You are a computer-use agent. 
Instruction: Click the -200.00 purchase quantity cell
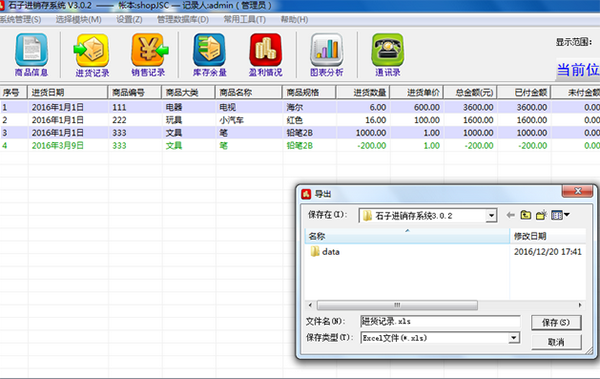point(372,145)
